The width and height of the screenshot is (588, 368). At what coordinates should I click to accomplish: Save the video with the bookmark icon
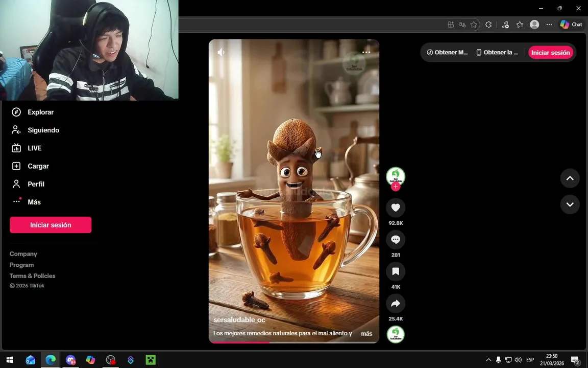point(396,271)
